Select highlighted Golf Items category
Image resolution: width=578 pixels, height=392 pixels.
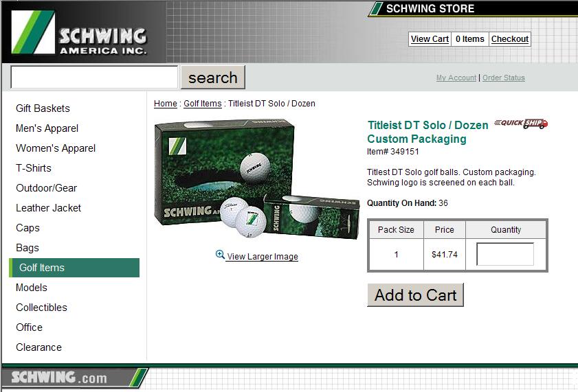click(x=74, y=268)
